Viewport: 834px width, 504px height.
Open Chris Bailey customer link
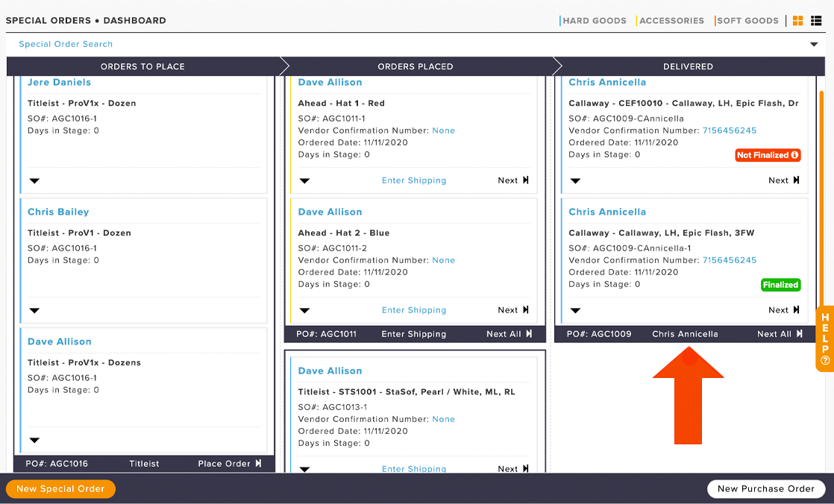[x=58, y=212]
